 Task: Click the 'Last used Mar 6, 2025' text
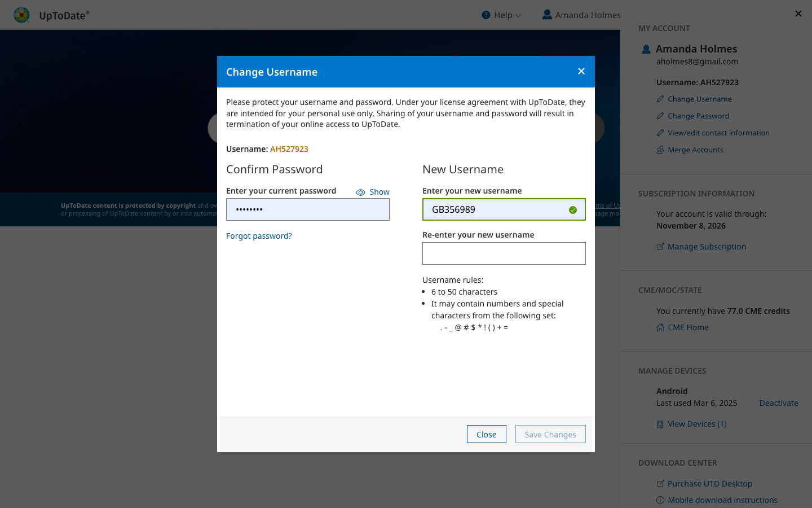tap(697, 403)
